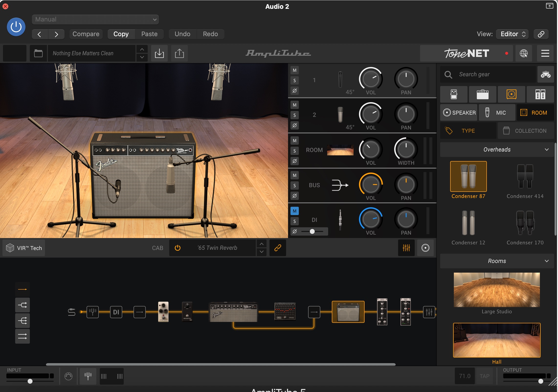Click the DI block in signal chain
The height and width of the screenshot is (392, 558).
116,312
